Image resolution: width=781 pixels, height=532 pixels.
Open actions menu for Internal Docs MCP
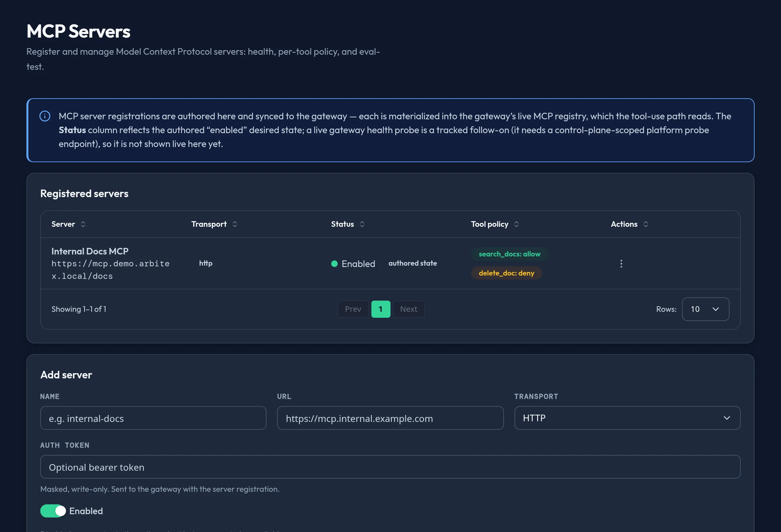coord(621,264)
